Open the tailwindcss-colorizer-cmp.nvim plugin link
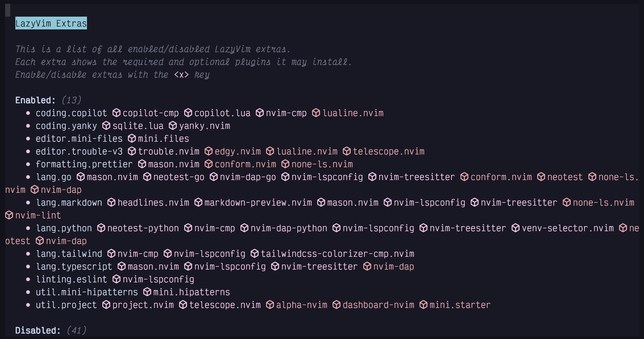Image resolution: width=644 pixels, height=339 pixels. 337,254
